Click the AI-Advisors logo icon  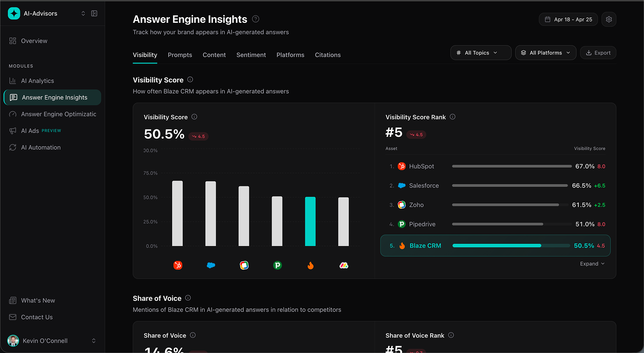tap(14, 14)
